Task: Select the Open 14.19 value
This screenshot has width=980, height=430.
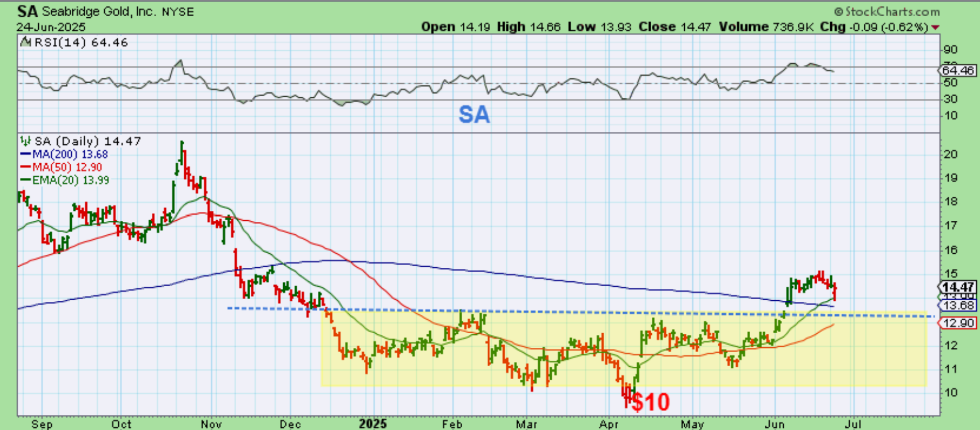Action: 455,27
